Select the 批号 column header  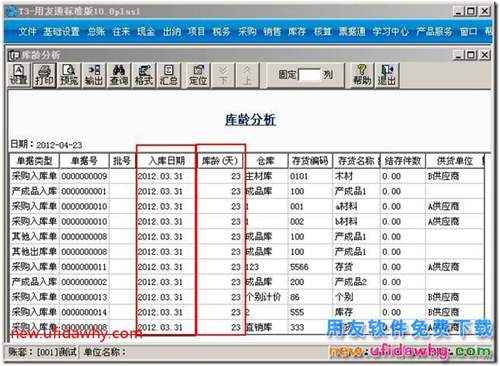[122, 161]
